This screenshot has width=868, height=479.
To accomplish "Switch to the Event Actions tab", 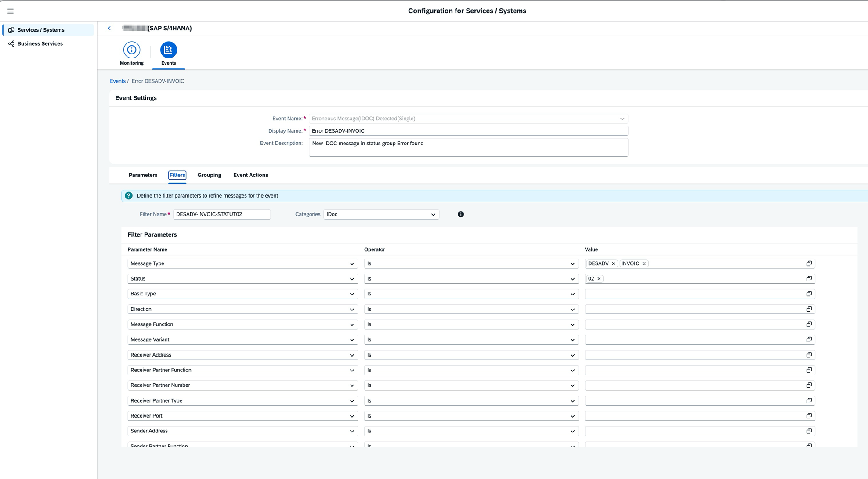I will [250, 175].
